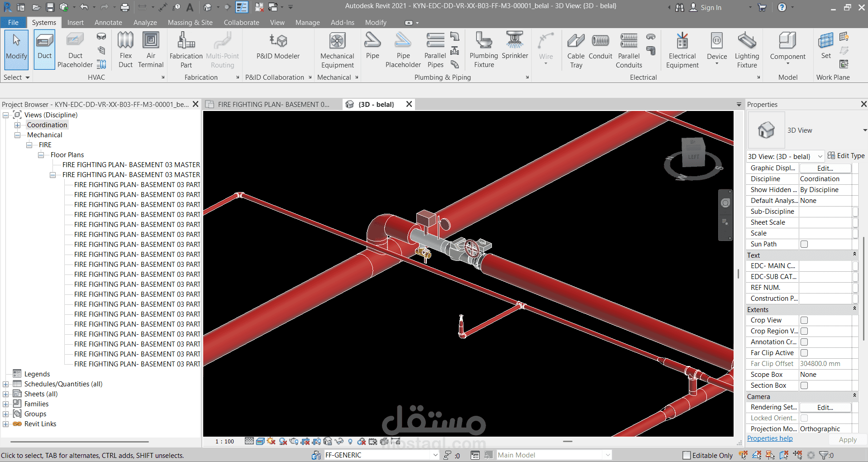This screenshot has width=868, height=462.
Task: Collapse the Text properties group
Action: click(x=854, y=254)
